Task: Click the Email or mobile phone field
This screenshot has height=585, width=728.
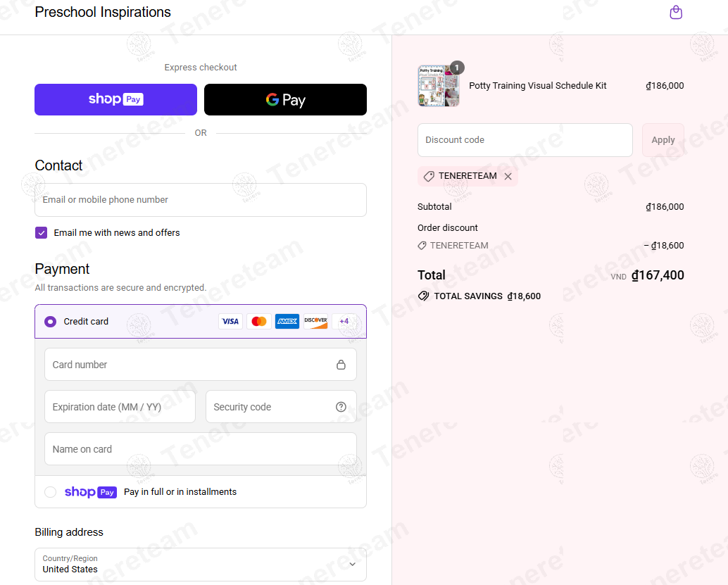Action: point(201,200)
